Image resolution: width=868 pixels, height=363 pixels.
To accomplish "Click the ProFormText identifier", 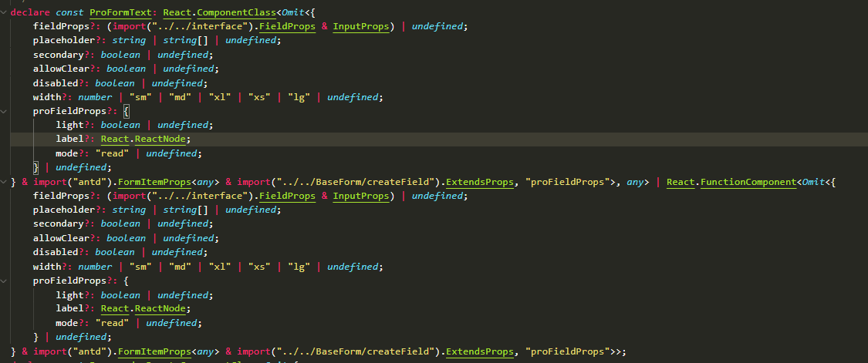I will 120,12.
